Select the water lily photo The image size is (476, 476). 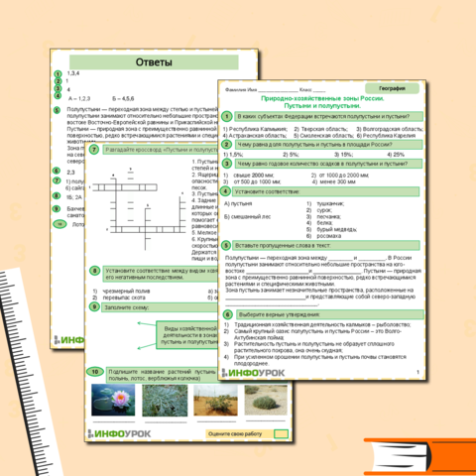pyautogui.click(x=113, y=400)
